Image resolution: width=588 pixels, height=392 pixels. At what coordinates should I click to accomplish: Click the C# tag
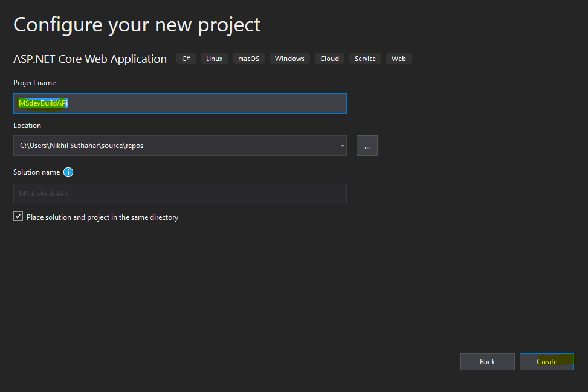(186, 59)
